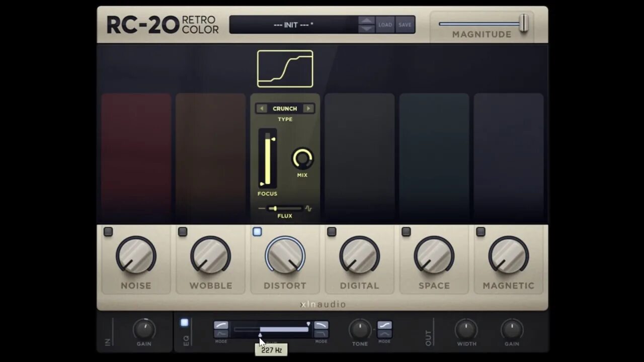
Task: Click the Wobble module knob
Action: click(x=210, y=255)
